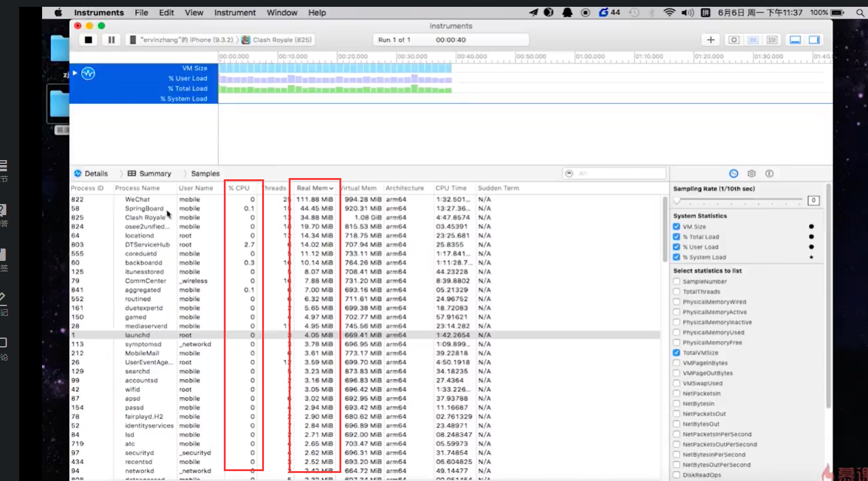Adjust the Sampling Rate slider handle
Image resolution: width=868 pixels, height=481 pixels.
tap(677, 200)
